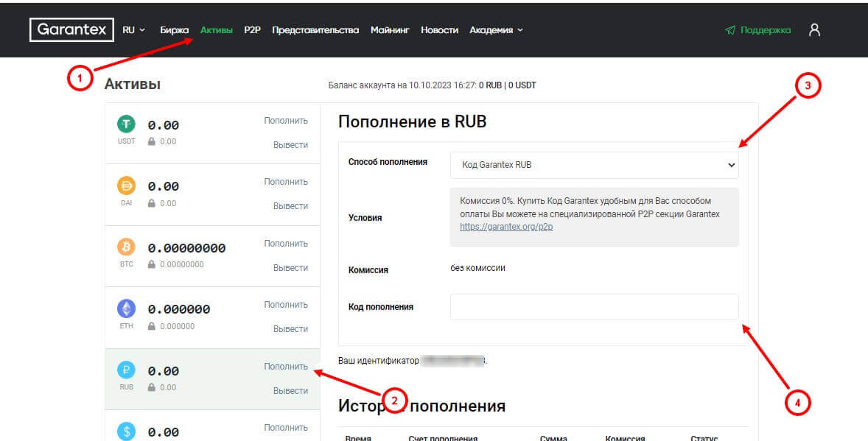Viewport: 868px width, 441px height.
Task: Click Пополнить for the RUB asset
Action: pos(286,367)
